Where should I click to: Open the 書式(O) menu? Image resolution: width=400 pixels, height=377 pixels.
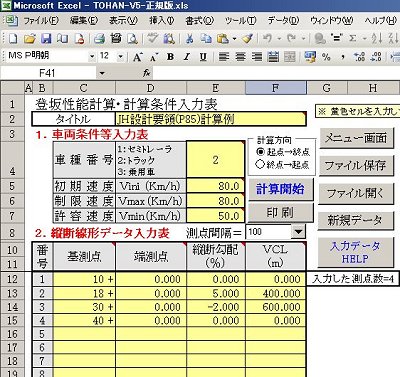pos(199,21)
